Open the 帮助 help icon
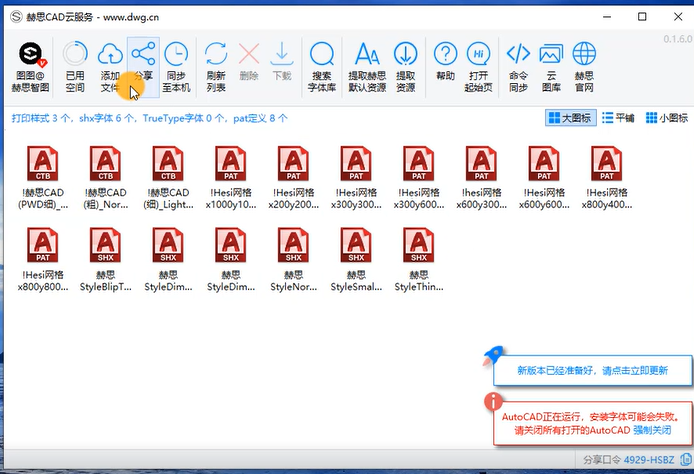694x474 pixels. [445, 61]
